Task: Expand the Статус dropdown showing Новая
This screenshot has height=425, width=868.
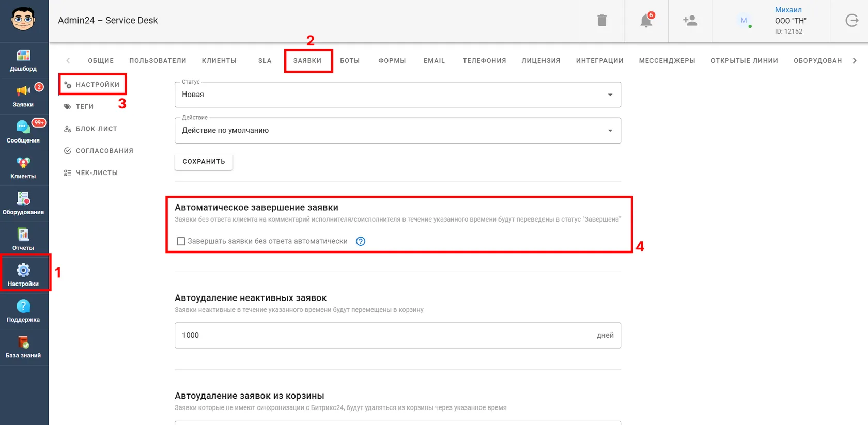Action: tap(398, 95)
